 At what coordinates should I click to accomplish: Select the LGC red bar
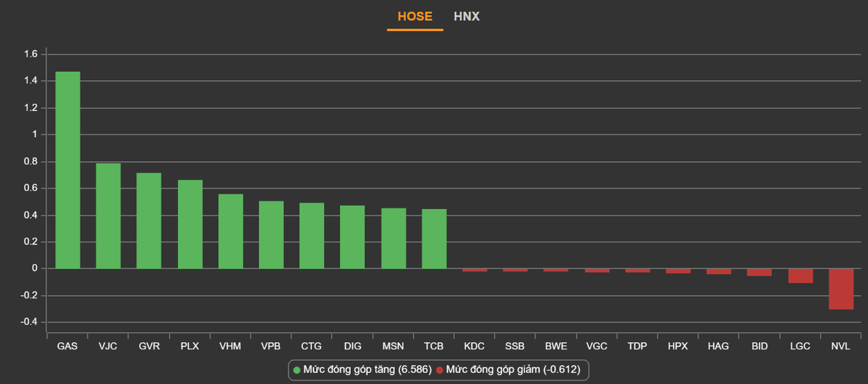[801, 276]
